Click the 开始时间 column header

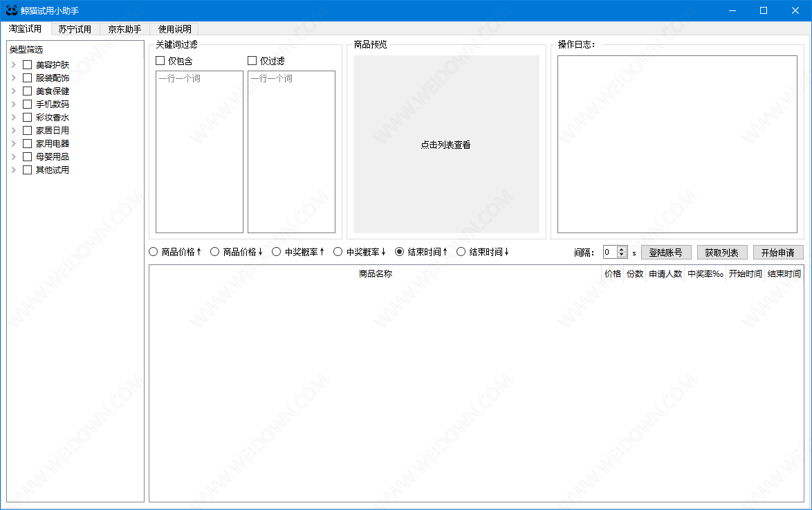[x=745, y=273]
